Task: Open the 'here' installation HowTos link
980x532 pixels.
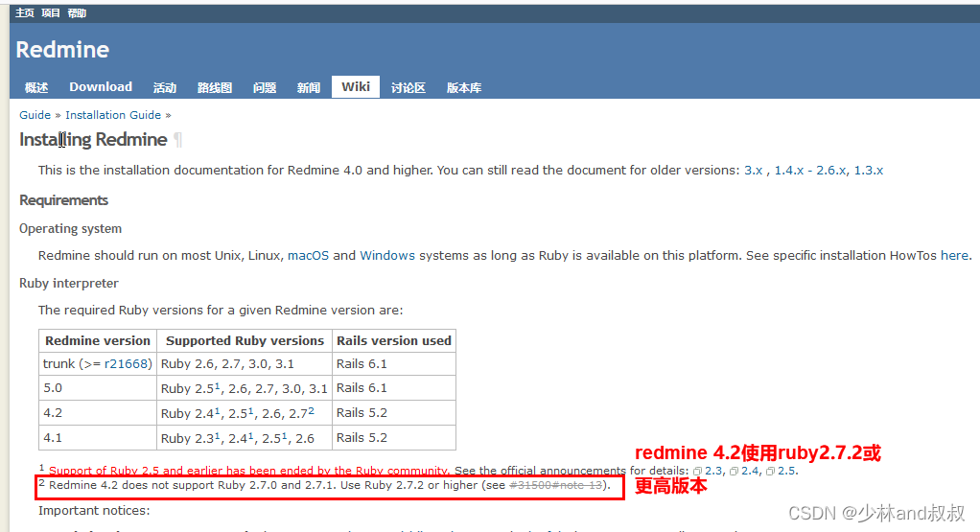Action: click(954, 255)
